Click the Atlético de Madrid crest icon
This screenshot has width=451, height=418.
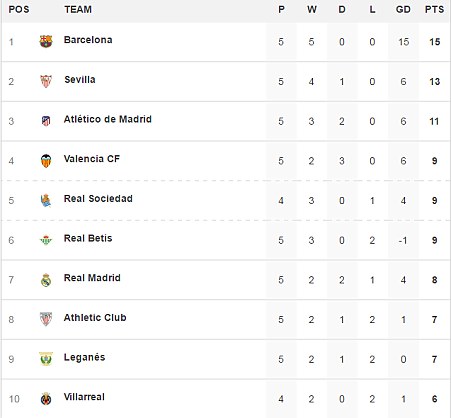46,121
